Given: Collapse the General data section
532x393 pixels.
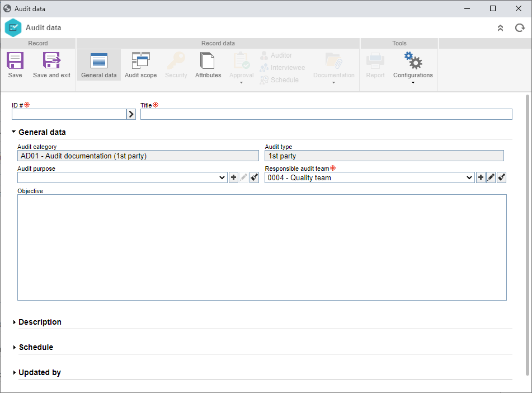Looking at the screenshot, I should [x=13, y=132].
